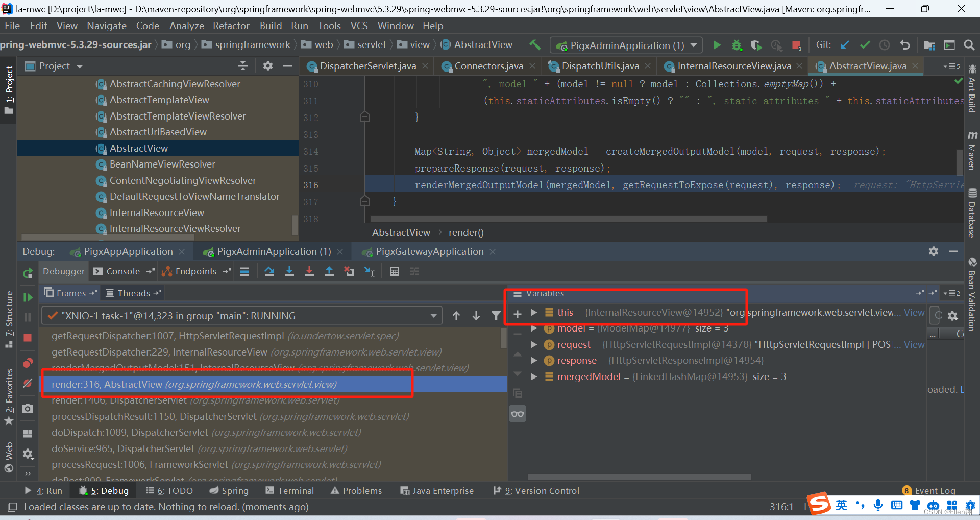
Task: Show execution point icon
Action: [244, 271]
